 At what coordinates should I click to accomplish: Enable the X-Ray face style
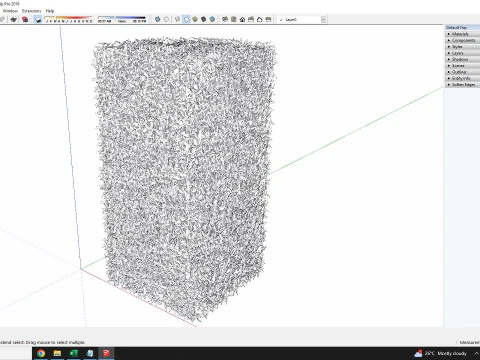click(x=158, y=19)
